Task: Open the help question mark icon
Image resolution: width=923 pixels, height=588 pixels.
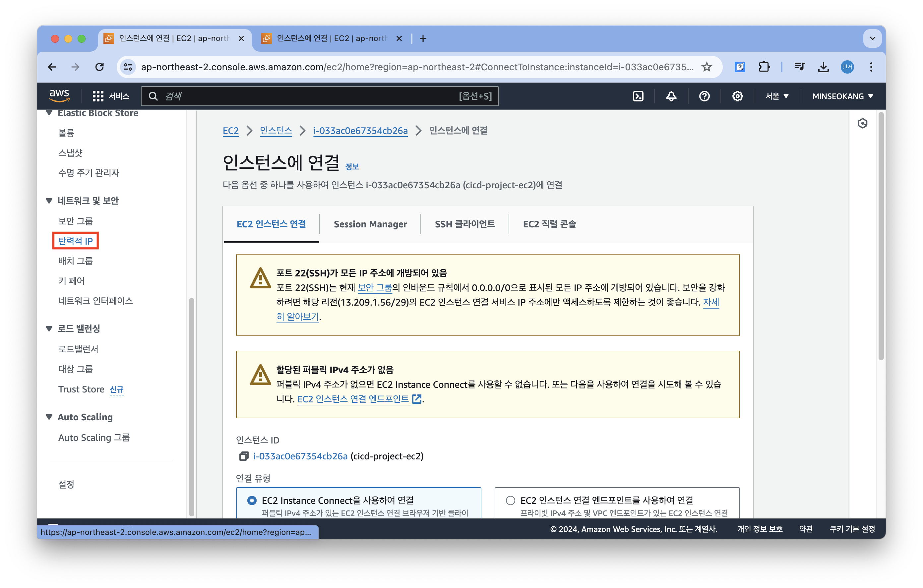Action: click(704, 96)
